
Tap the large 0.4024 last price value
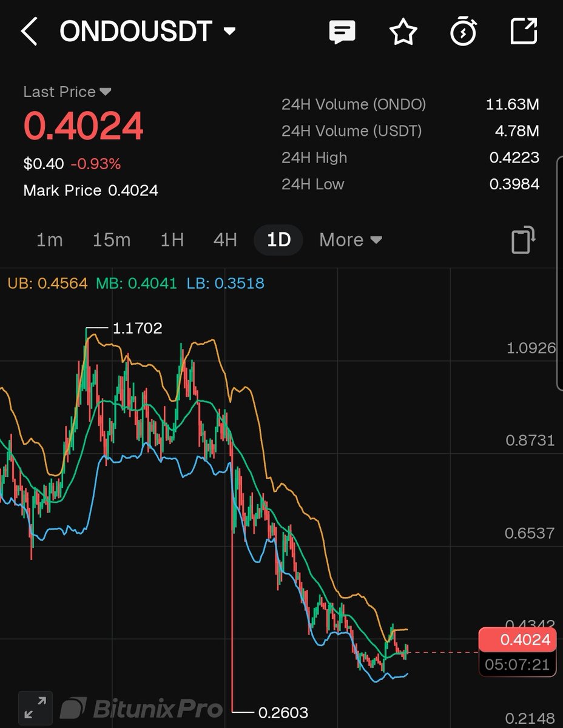tap(84, 126)
